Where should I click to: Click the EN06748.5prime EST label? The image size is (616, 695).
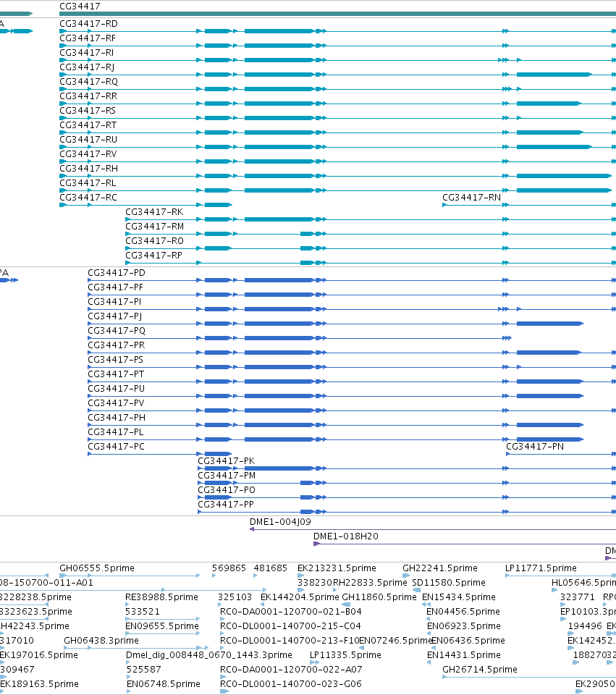click(163, 684)
